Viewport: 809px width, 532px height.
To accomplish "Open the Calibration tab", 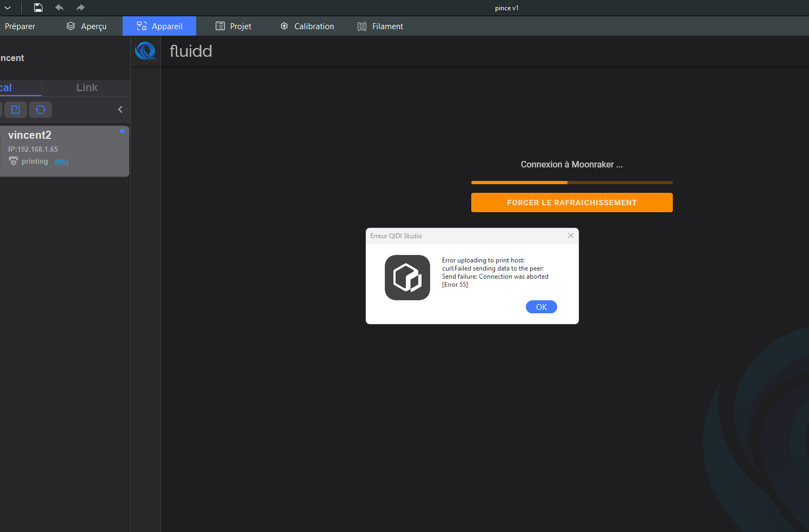I will pos(307,26).
